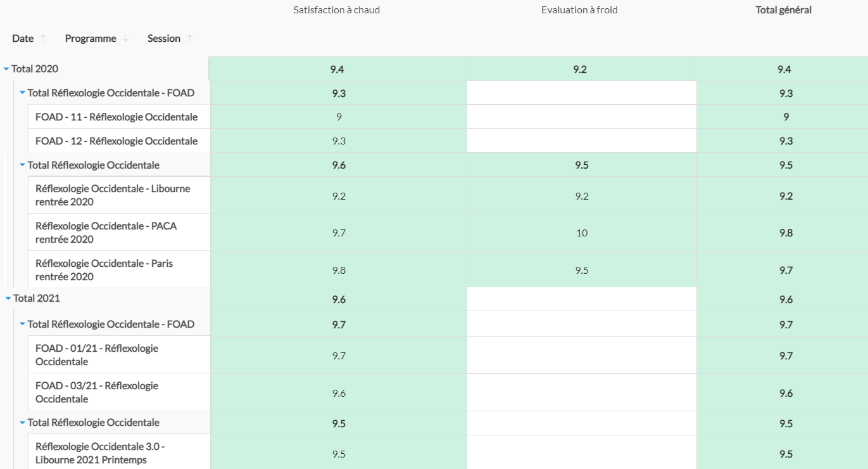
Task: Collapse Total Réflexologie Occidentale - FOAD under 2021
Action: (22, 324)
